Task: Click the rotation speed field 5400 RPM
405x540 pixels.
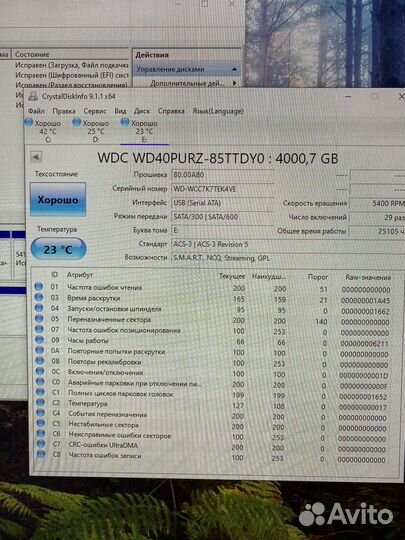Action: tap(377, 204)
